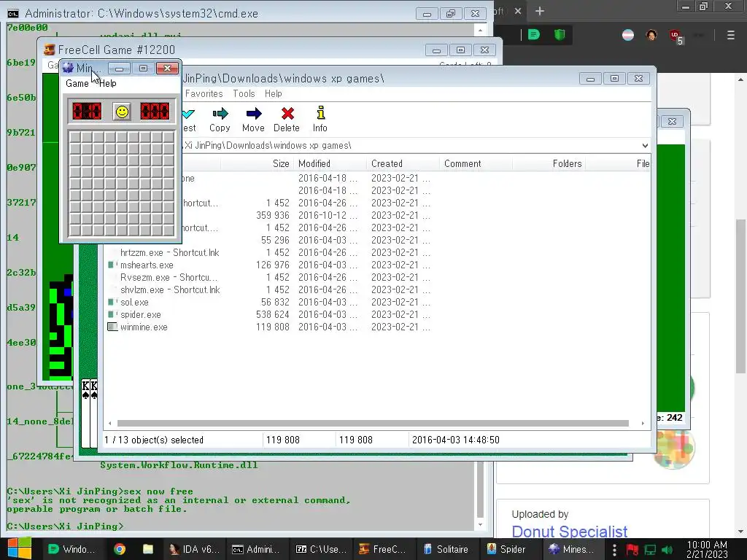Switch to IDA v6 taskbar item

click(195, 550)
